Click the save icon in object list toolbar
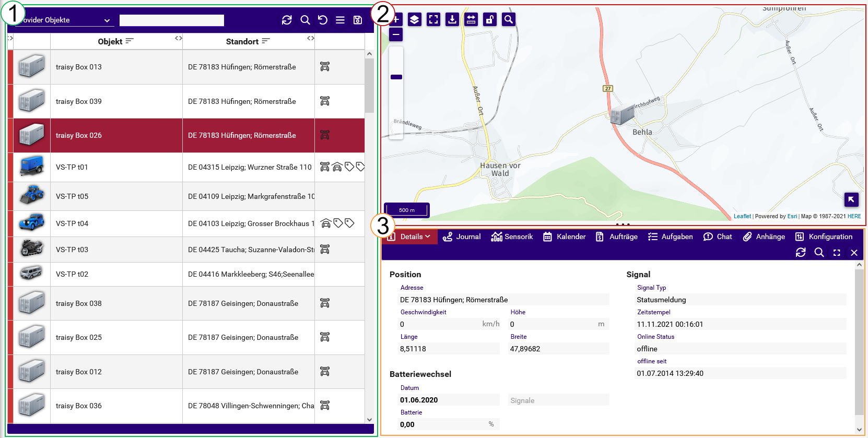 [358, 20]
